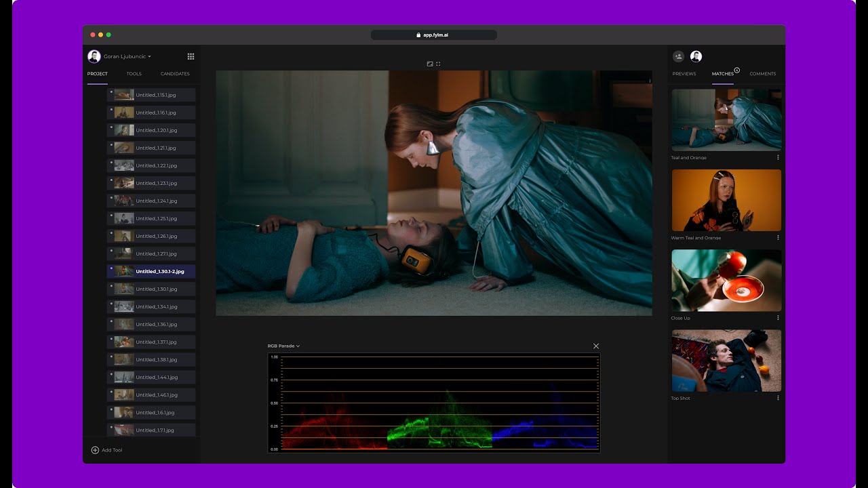Screen dimensions: 868x488
Task: Open the apps grid menu icon
Action: point(191,57)
